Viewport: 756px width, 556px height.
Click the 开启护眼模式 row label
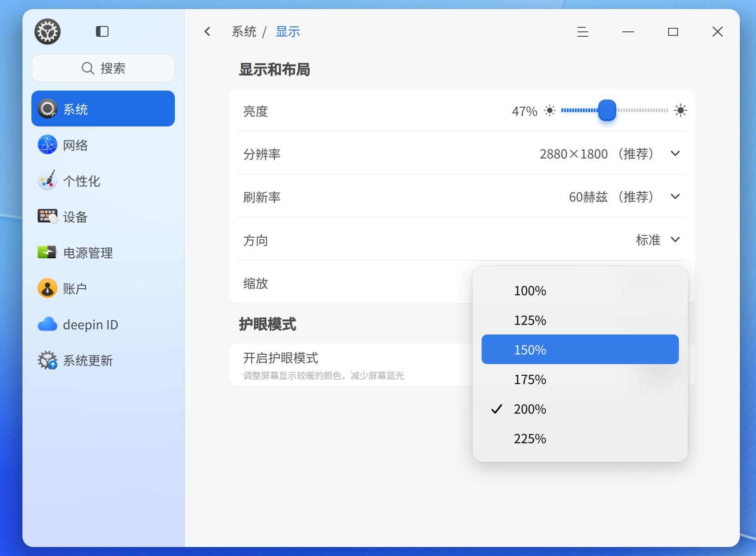point(281,358)
